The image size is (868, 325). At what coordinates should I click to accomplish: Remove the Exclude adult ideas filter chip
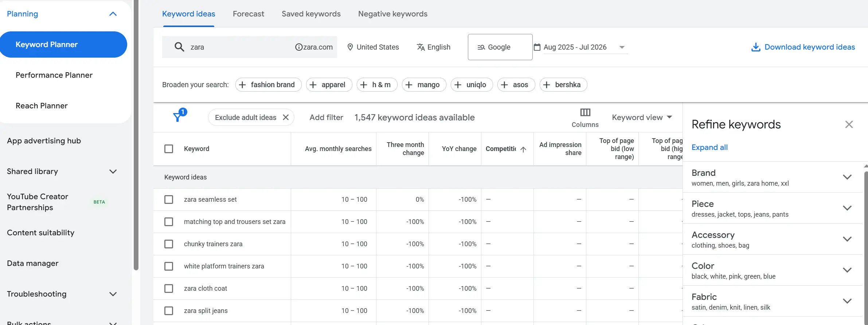point(286,117)
